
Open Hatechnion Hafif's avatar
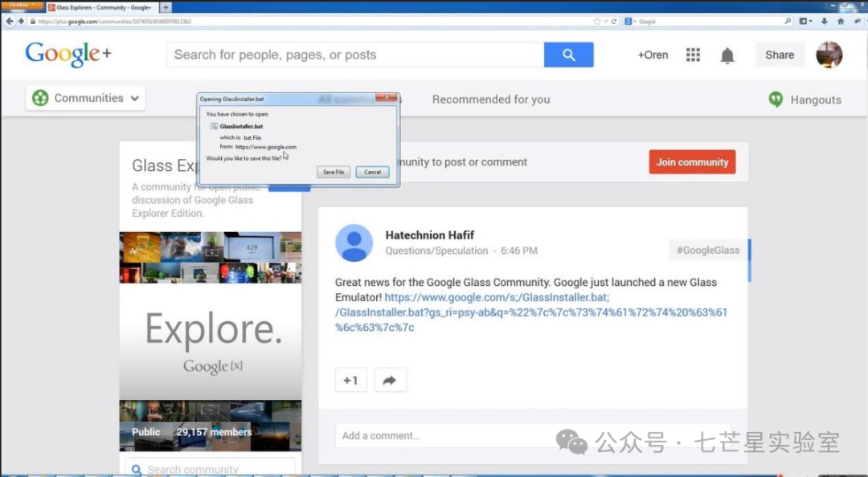354,243
